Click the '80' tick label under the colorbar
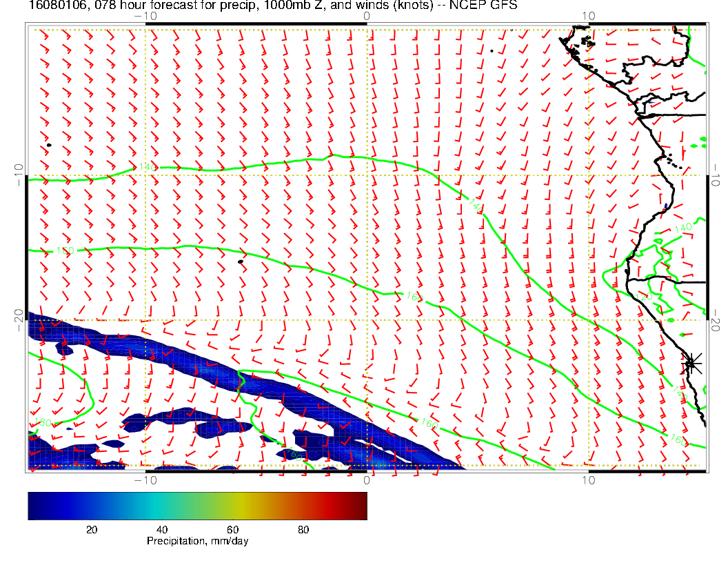Screen dimensions: 728x563 [x=303, y=530]
